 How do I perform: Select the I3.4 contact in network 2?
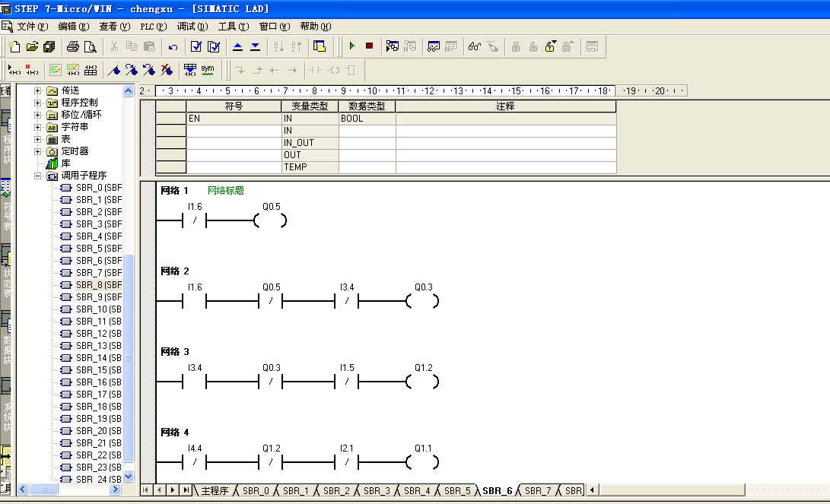tap(347, 301)
